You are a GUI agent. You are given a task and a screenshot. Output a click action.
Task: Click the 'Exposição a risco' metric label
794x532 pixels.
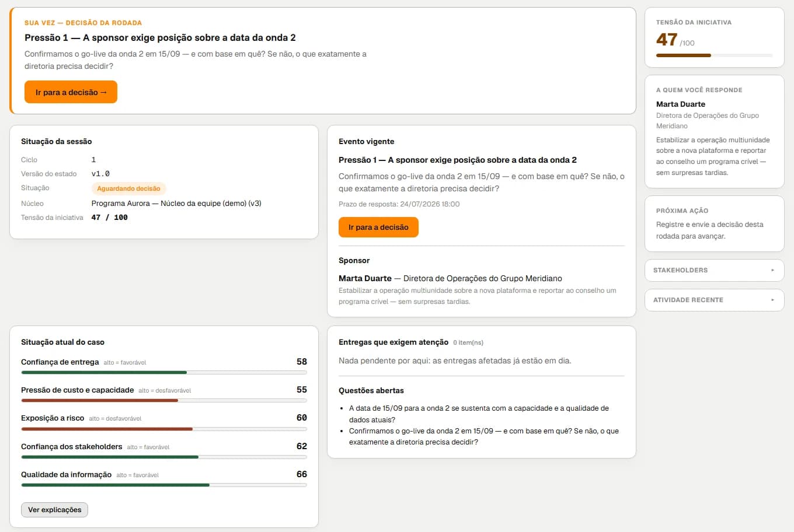click(x=53, y=418)
